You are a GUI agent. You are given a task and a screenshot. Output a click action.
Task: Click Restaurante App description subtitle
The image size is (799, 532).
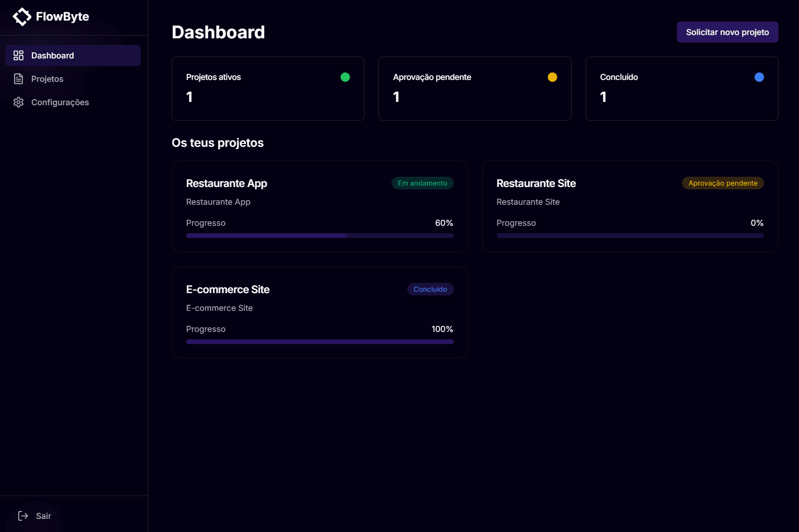coord(218,202)
